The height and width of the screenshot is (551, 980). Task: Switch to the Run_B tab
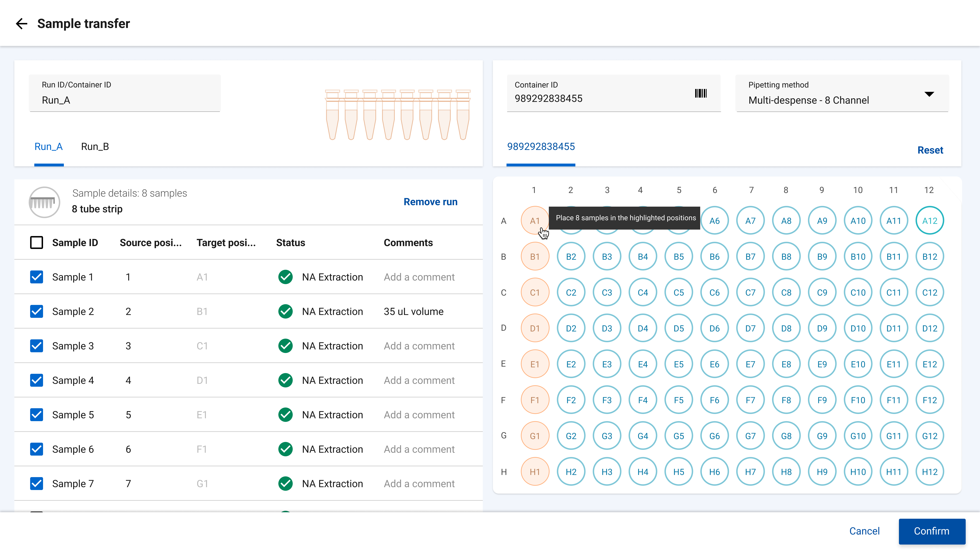pyautogui.click(x=95, y=147)
